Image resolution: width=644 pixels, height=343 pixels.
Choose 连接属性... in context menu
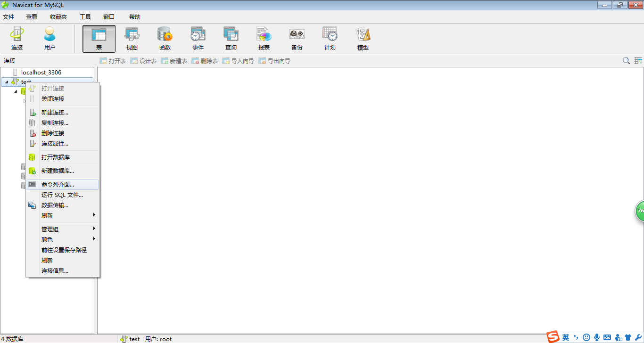[63, 144]
